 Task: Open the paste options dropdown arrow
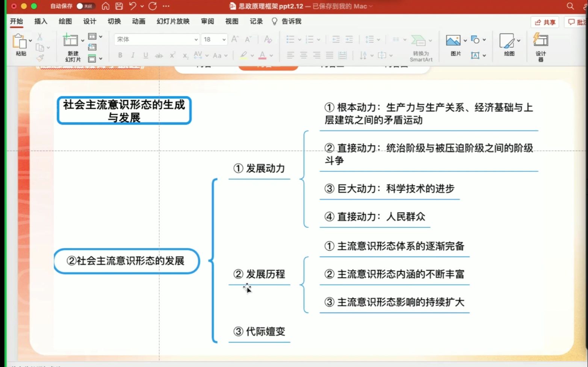30,41
